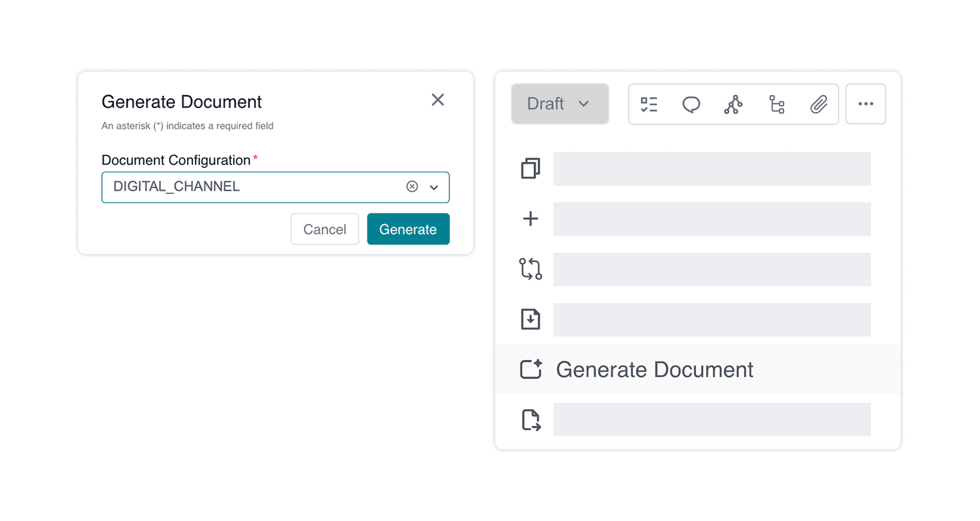Click the Generate Document dialog title
Viewport: 980px width, 521px height.
click(182, 102)
